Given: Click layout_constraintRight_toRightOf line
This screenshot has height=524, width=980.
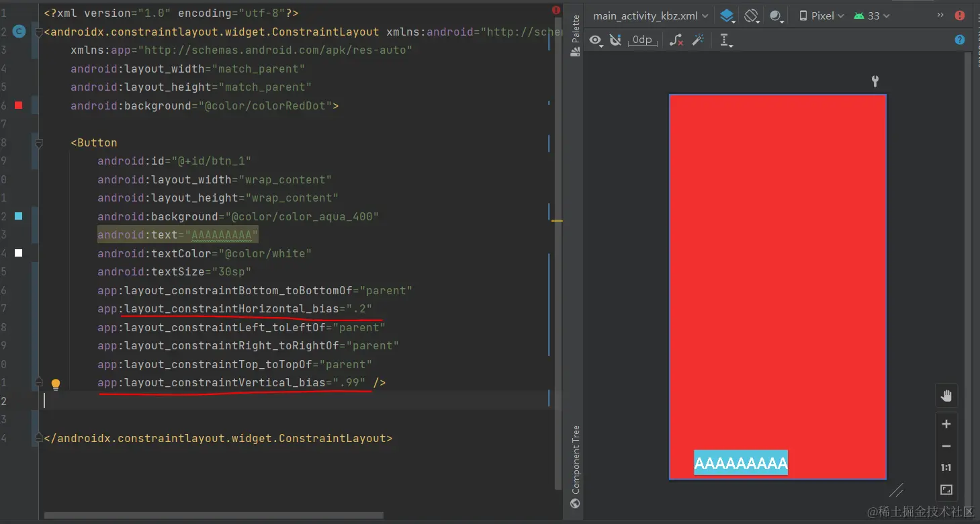Looking at the screenshot, I should pos(248,345).
